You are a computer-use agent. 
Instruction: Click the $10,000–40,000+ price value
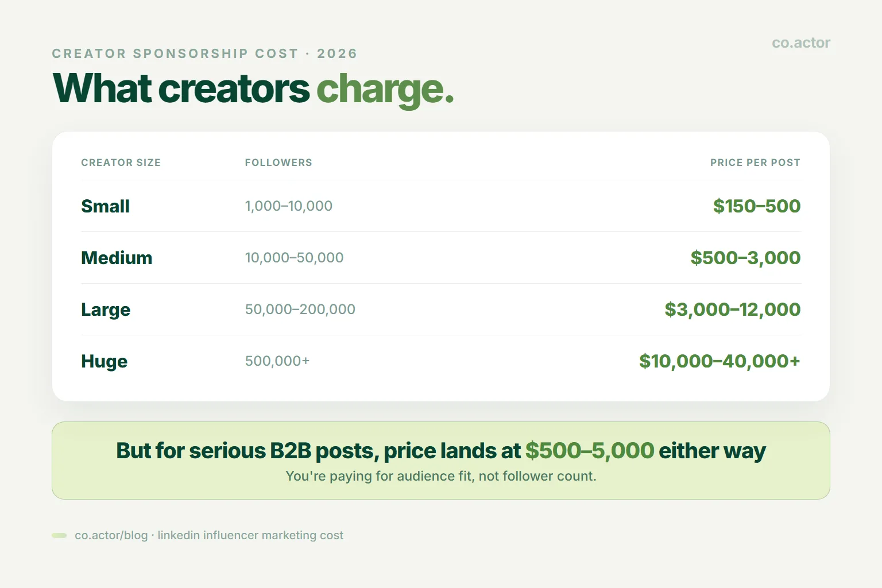tap(719, 361)
